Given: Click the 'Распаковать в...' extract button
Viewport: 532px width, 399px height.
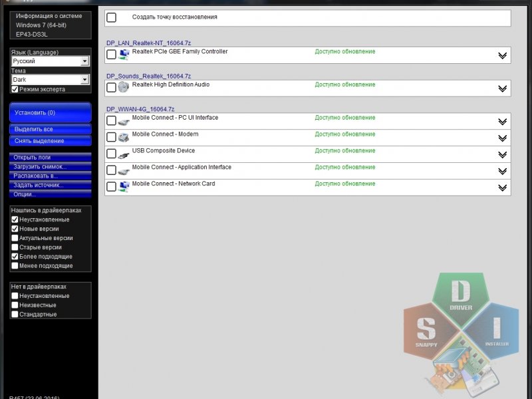Looking at the screenshot, I should 51,176.
